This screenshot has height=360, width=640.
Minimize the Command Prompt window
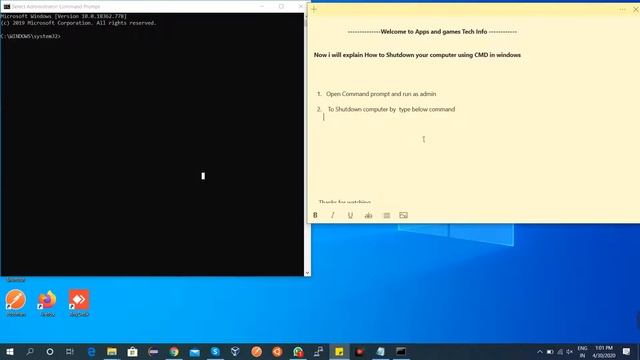[262, 7]
